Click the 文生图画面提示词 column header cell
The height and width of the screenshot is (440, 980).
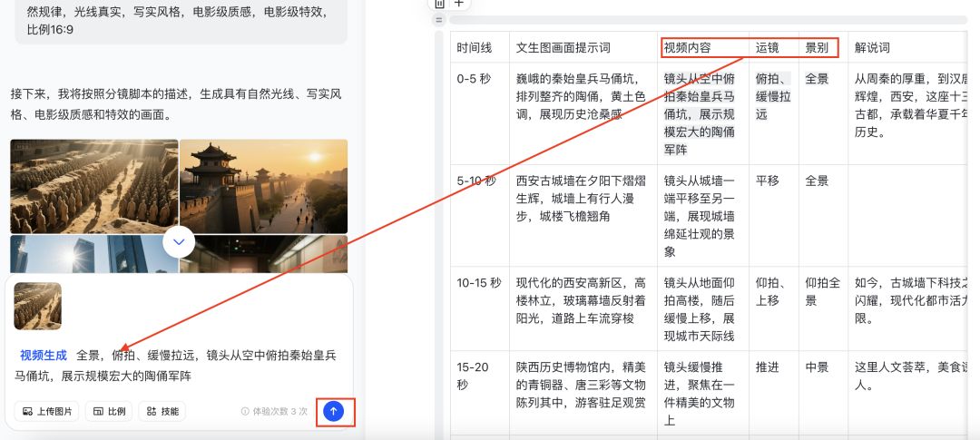(583, 47)
